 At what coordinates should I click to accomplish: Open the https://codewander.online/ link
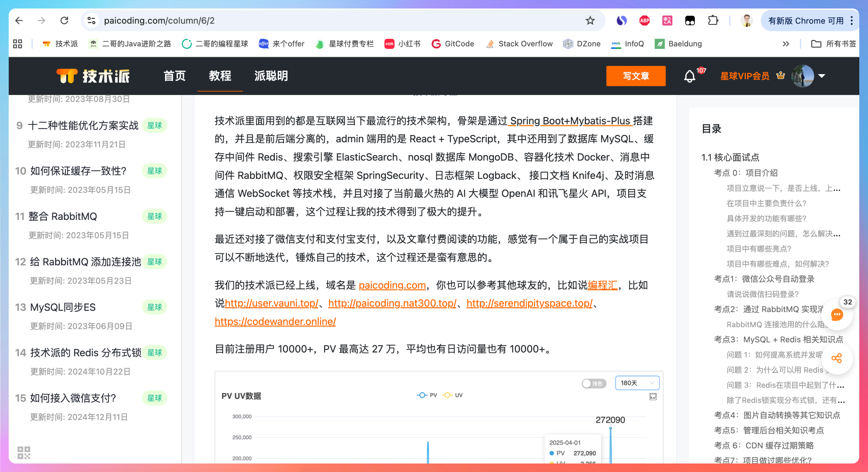pos(275,321)
